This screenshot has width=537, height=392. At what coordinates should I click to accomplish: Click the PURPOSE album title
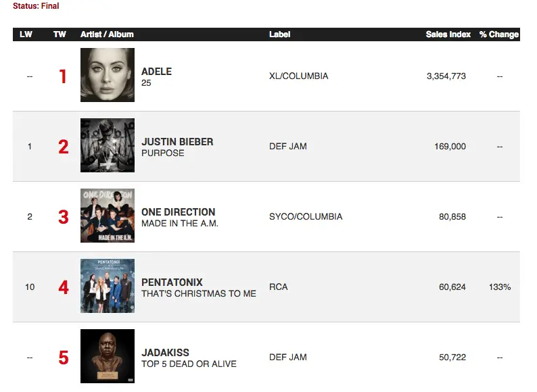point(162,153)
